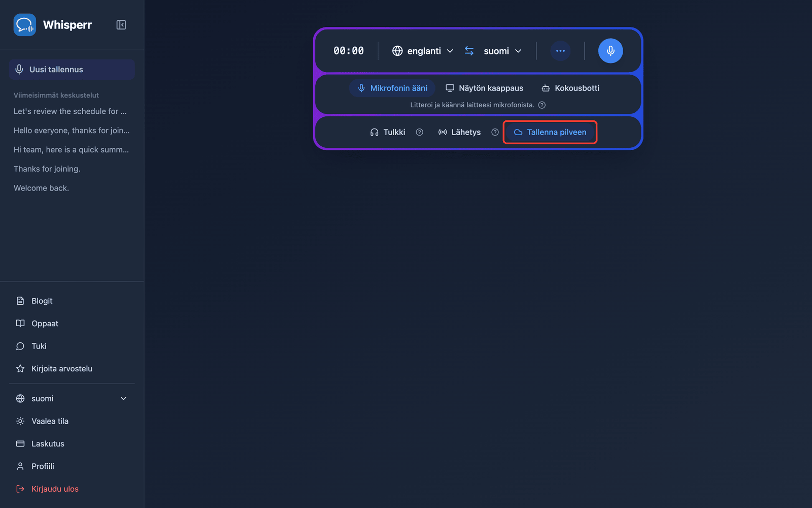Select the Kokousbotti tab
Screen dimensions: 812x508
click(x=570, y=88)
